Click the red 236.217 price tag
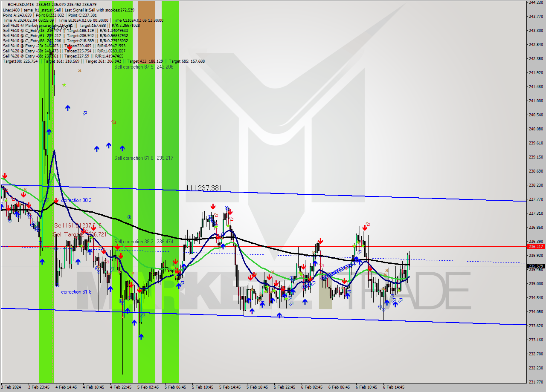 [x=536, y=246]
